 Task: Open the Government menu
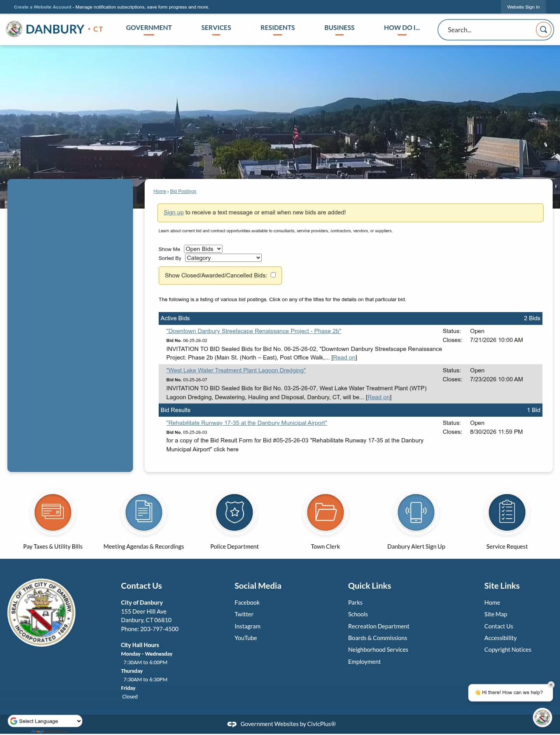point(149,28)
